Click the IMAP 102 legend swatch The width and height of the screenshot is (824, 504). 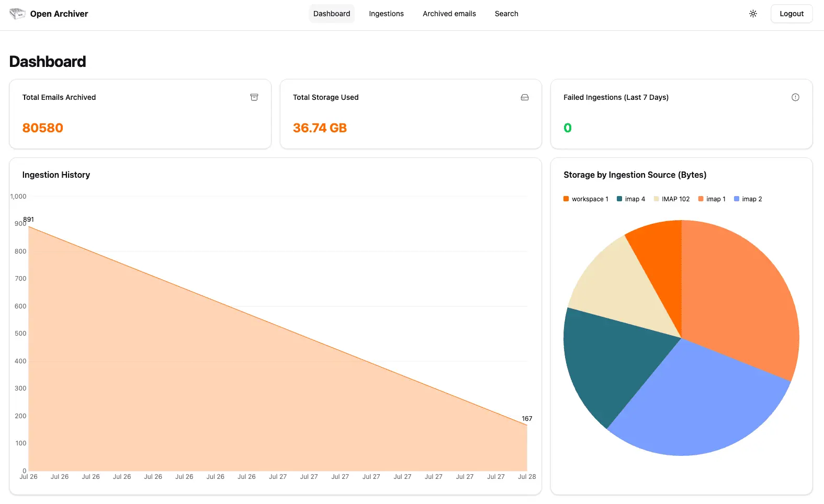pyautogui.click(x=656, y=199)
